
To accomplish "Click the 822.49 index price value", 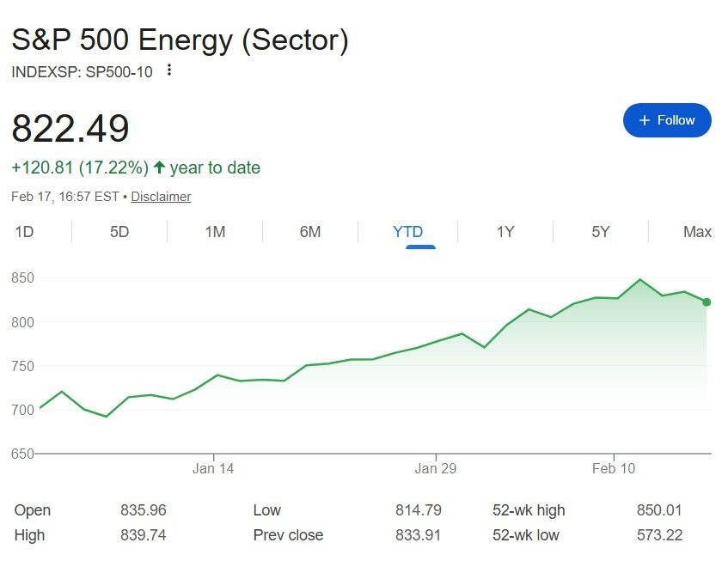I will coord(70,129).
